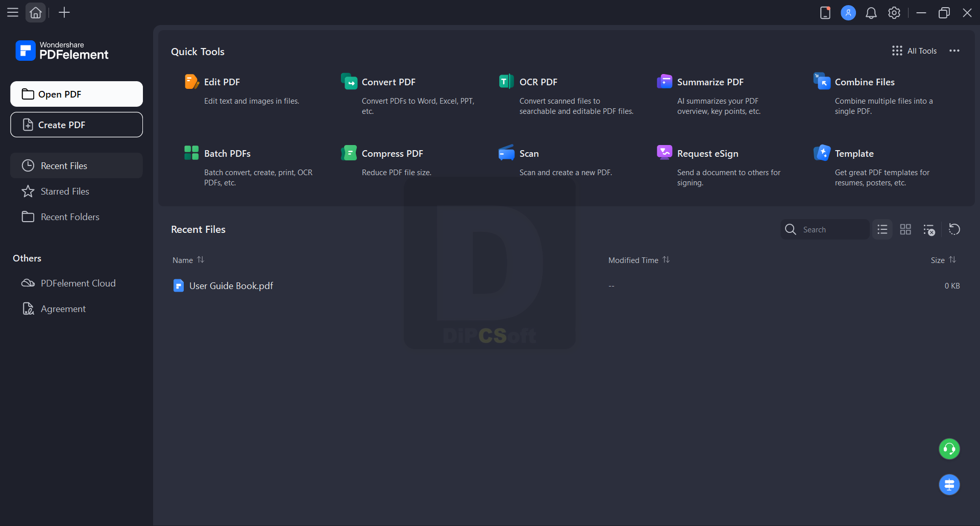Clear the recent files list icon
980x526 pixels.
click(x=929, y=230)
